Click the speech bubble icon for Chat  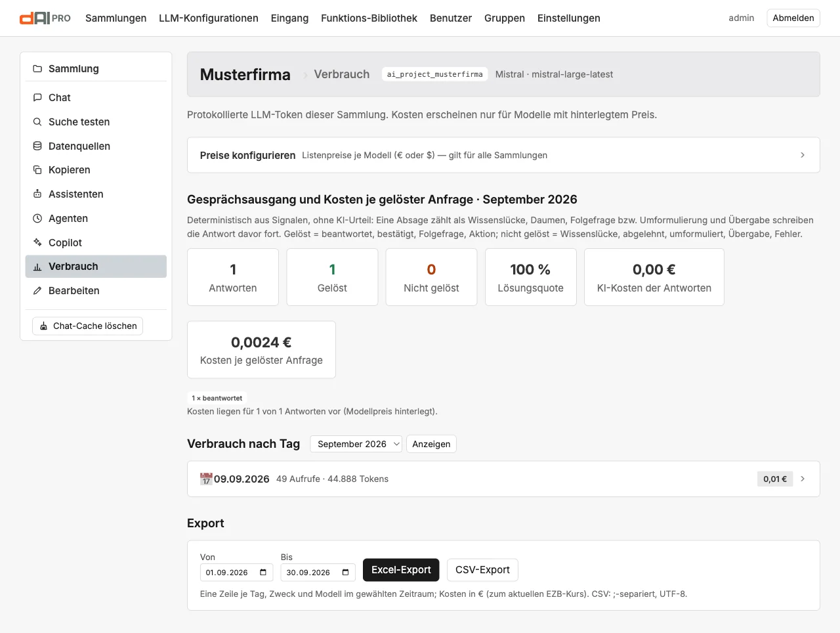[37, 98]
